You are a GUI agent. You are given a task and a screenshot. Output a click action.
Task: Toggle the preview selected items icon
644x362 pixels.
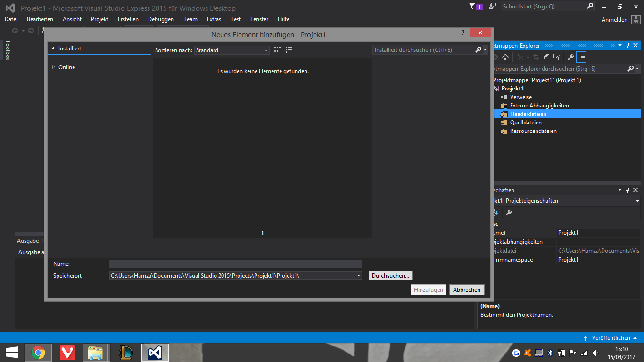pyautogui.click(x=581, y=57)
